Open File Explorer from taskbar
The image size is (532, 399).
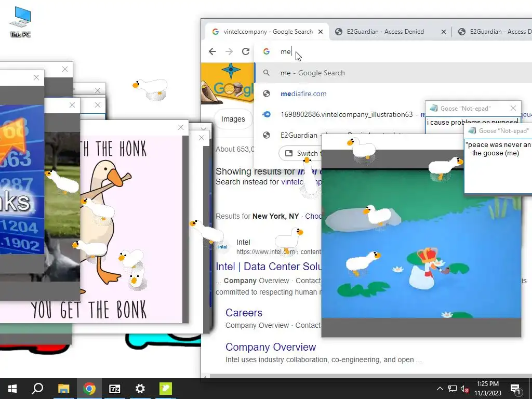[x=63, y=389]
